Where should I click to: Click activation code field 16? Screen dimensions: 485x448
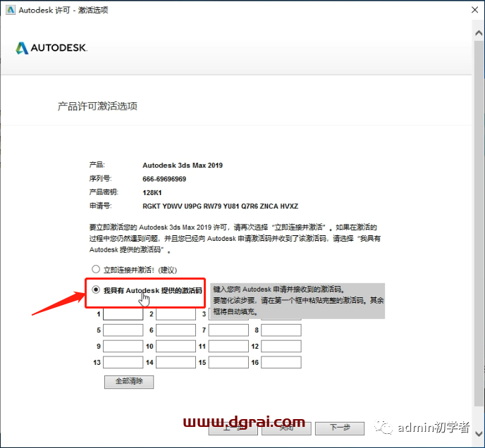281,362
